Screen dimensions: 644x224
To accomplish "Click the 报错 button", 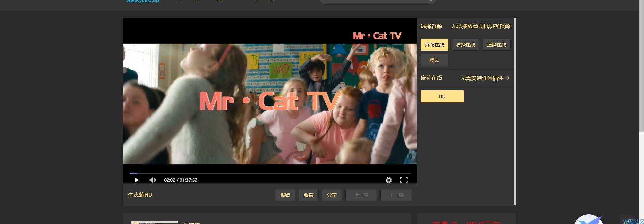I will (285, 195).
